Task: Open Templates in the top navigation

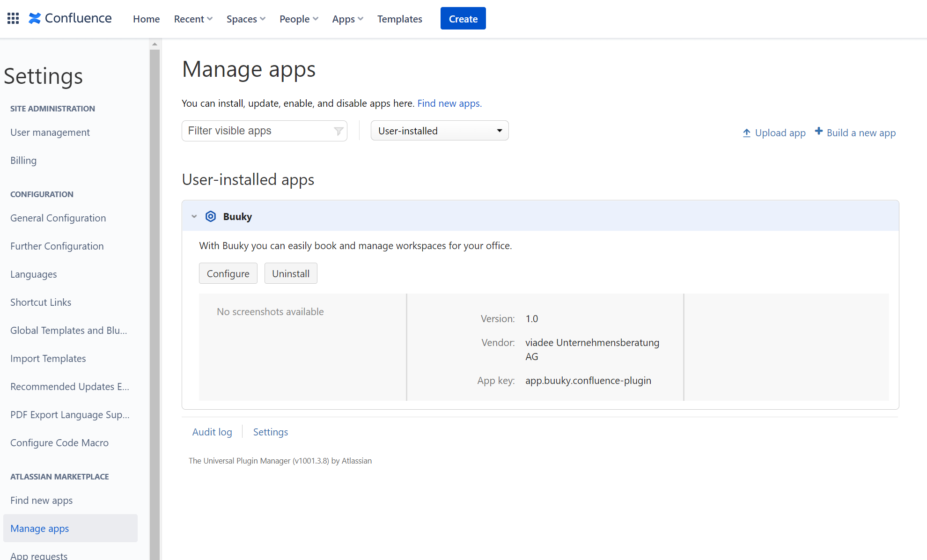Action: tap(400, 19)
